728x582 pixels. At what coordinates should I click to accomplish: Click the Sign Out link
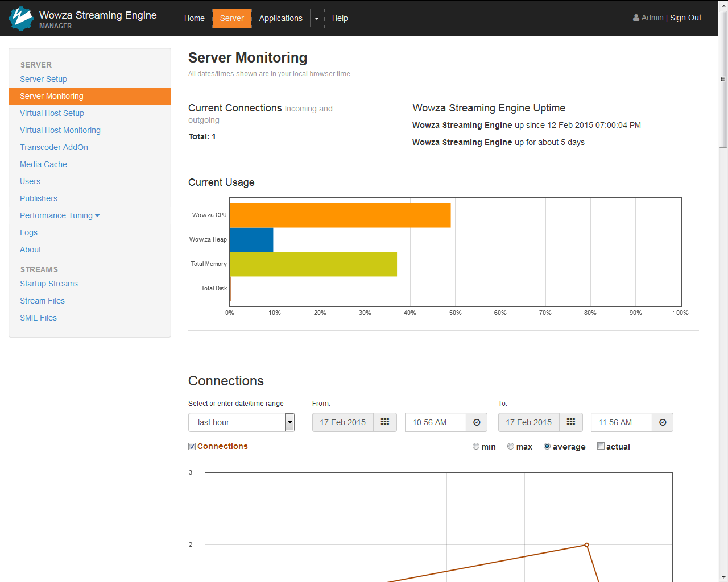coord(685,18)
